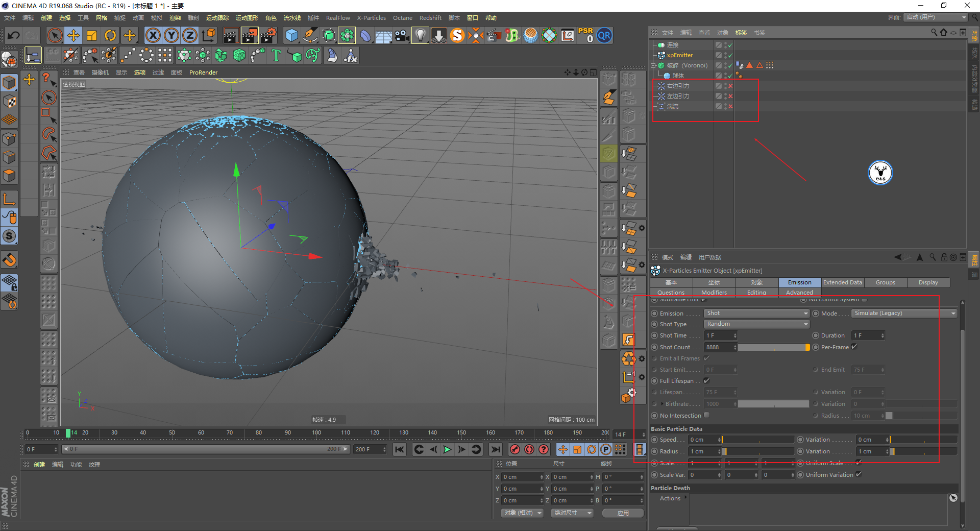Adjust the Shot Count slider

(x=774, y=347)
